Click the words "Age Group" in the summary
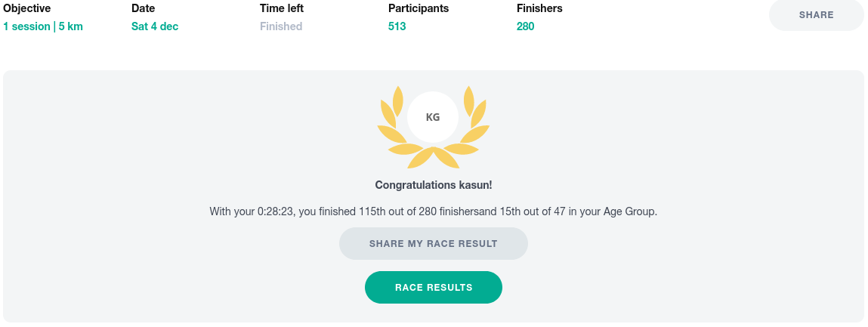The height and width of the screenshot is (327, 868). coord(631,212)
